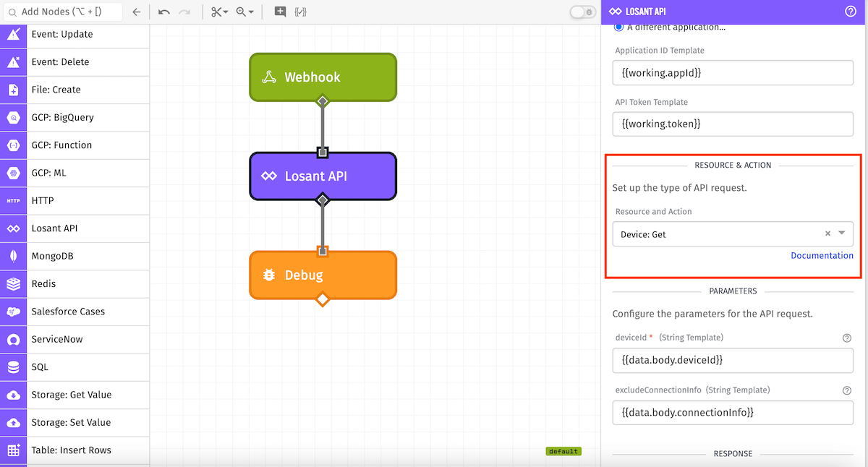Viewport: 868px width, 467px height.
Task: Click 'Table: Insert Rows' label in palette
Action: (x=72, y=450)
